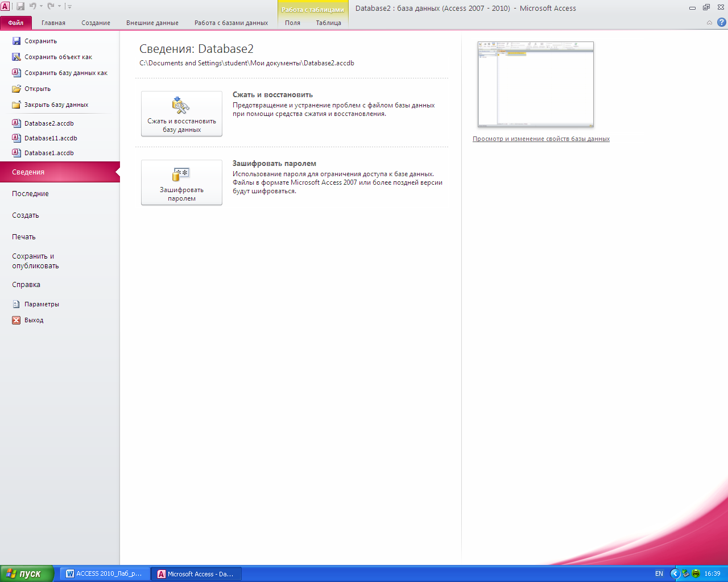Select the Печать section
Viewport: 728px width, 582px height.
point(60,237)
